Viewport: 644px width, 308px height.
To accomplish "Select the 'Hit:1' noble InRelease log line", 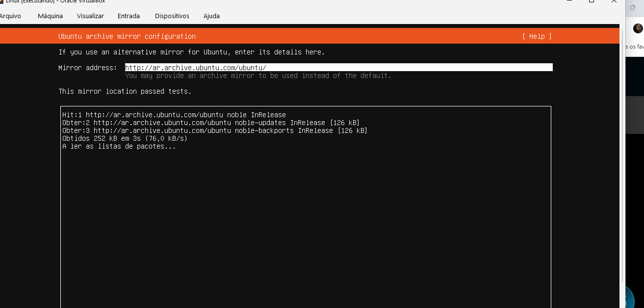I will pos(174,115).
